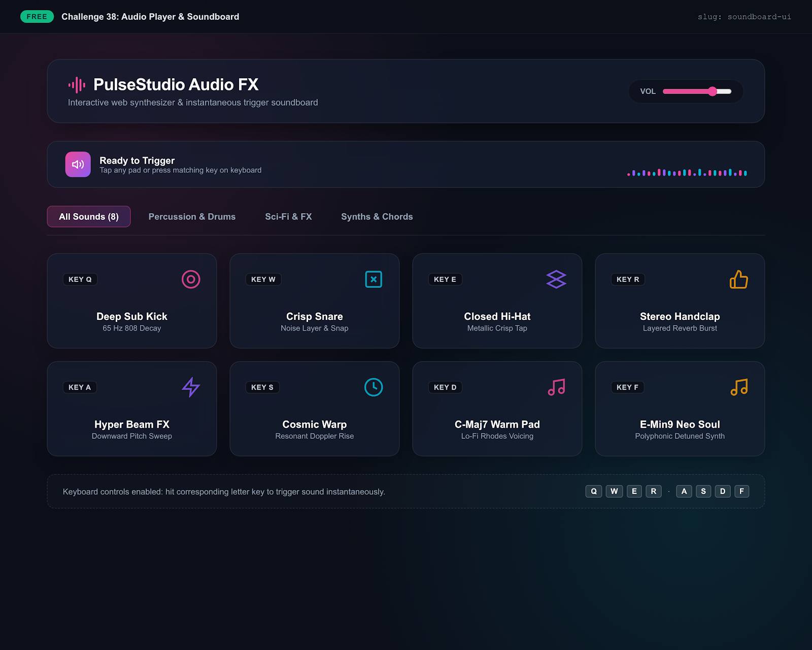Screen dimensions: 812x650
Task: Click the D key hint in footer
Action: tap(723, 492)
